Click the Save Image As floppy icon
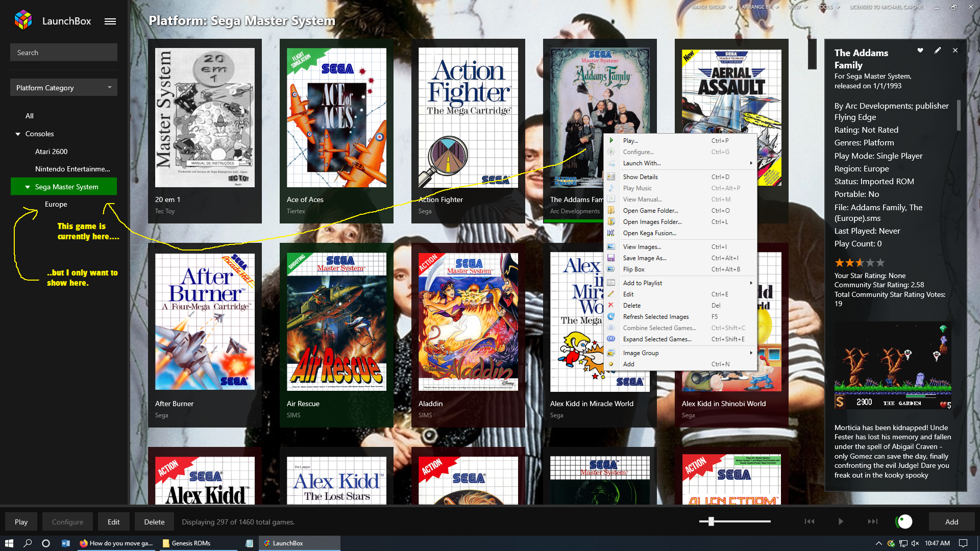Image resolution: width=980 pixels, height=551 pixels. pyautogui.click(x=611, y=258)
